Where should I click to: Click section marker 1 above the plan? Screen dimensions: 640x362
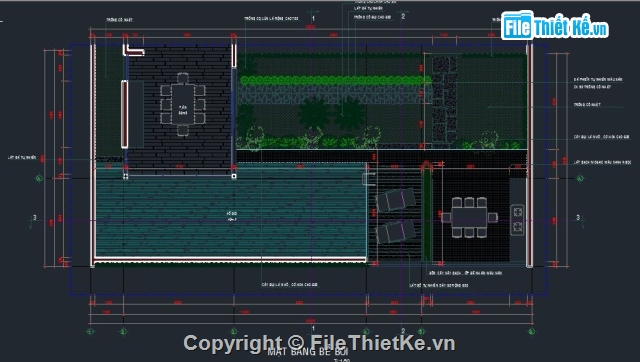(313, 18)
